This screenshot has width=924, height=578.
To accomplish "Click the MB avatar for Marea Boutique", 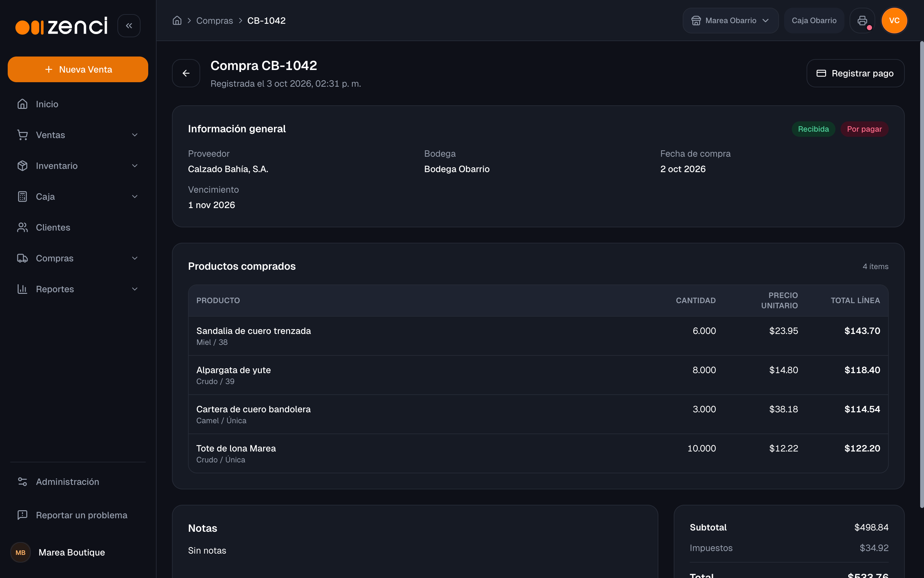I will (21, 552).
